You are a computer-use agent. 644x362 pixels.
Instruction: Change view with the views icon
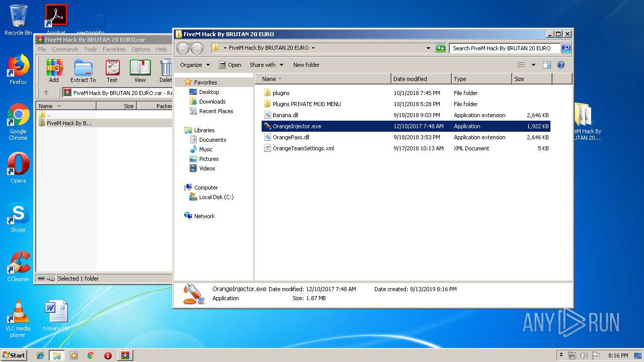521,65
